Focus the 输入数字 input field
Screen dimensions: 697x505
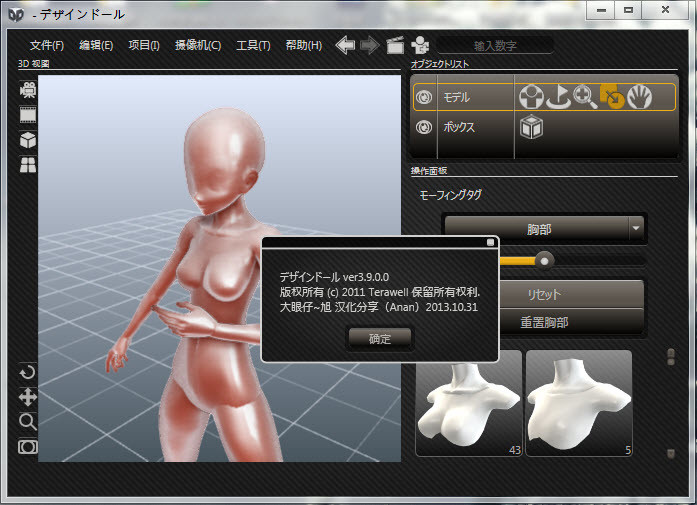coord(495,45)
